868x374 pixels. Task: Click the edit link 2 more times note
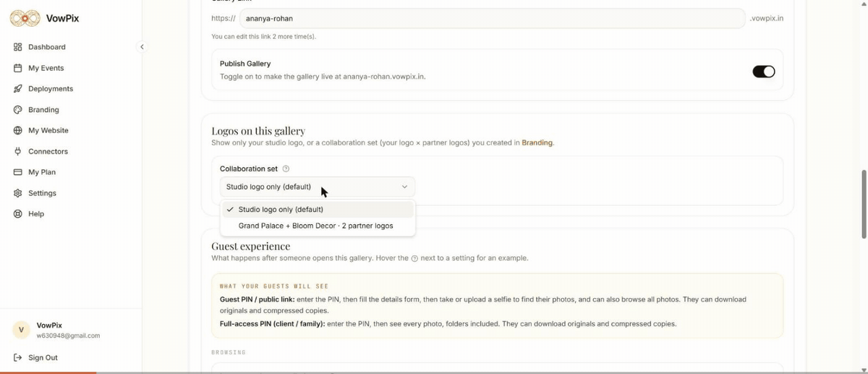click(x=263, y=36)
